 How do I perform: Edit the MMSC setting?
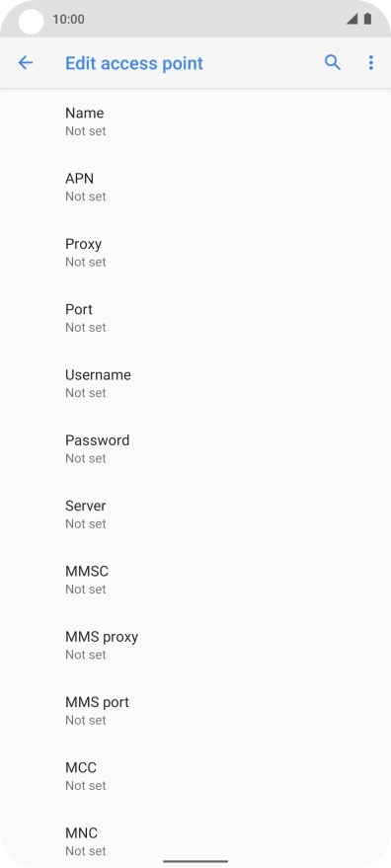(195, 579)
